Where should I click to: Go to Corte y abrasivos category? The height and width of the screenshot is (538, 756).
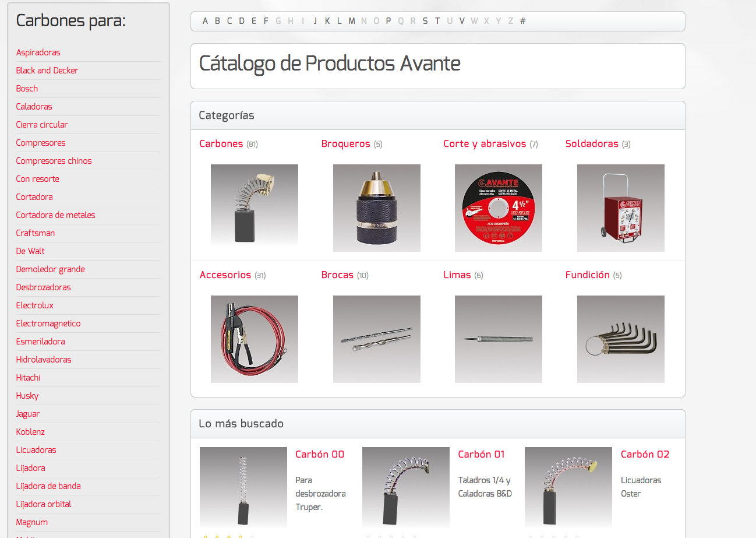coord(485,143)
